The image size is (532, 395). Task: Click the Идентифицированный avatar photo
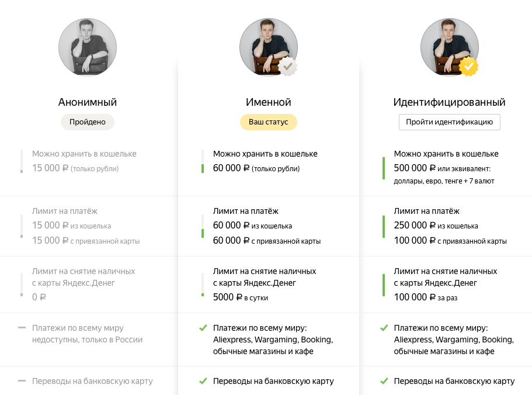(447, 44)
